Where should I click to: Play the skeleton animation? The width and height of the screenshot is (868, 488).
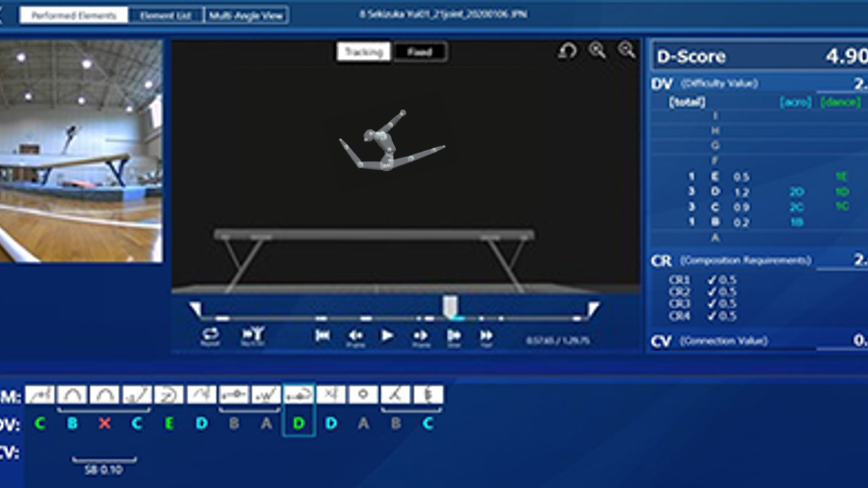click(x=387, y=336)
